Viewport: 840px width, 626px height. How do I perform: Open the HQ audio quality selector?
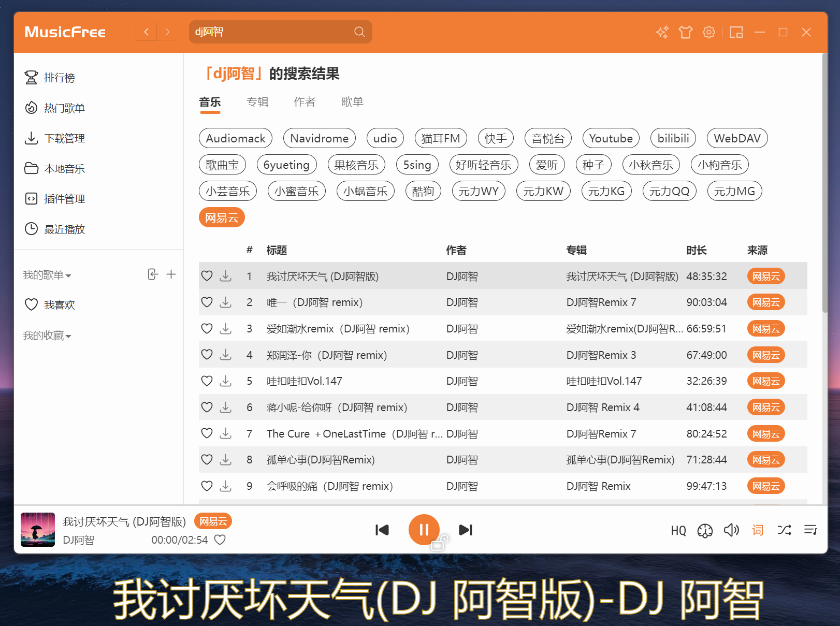(x=678, y=530)
